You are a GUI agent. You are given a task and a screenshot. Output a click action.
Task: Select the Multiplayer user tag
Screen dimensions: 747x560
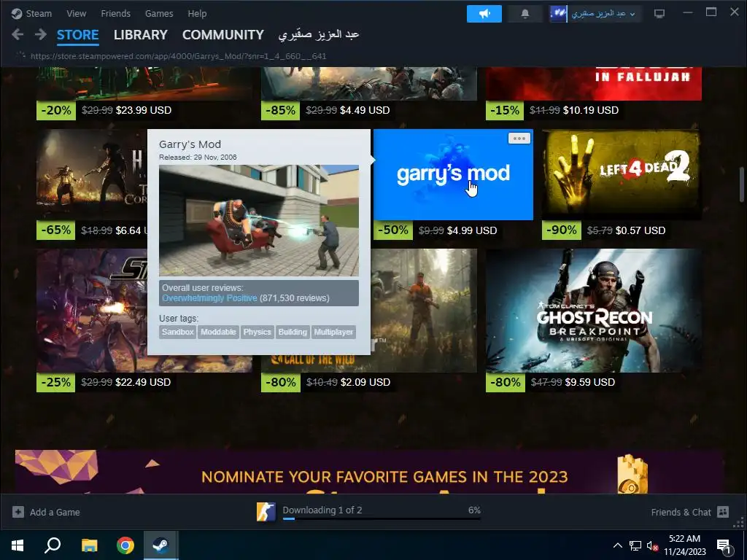tap(333, 332)
